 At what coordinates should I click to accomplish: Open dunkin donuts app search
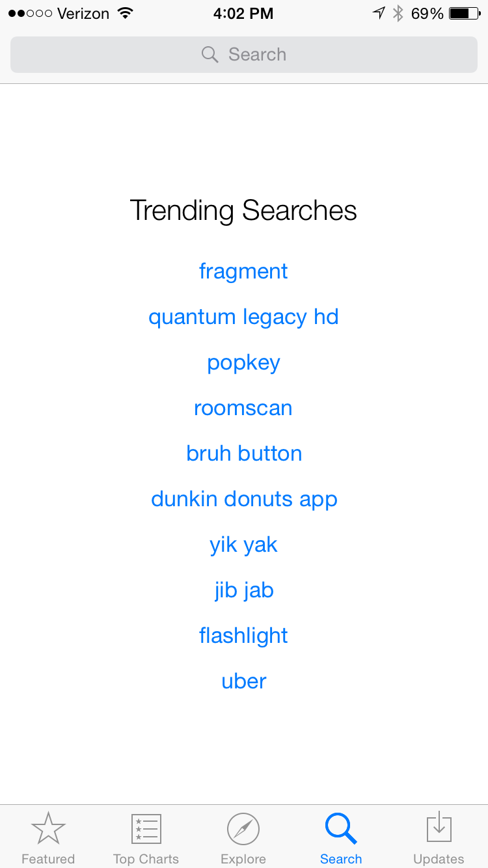[x=244, y=499]
